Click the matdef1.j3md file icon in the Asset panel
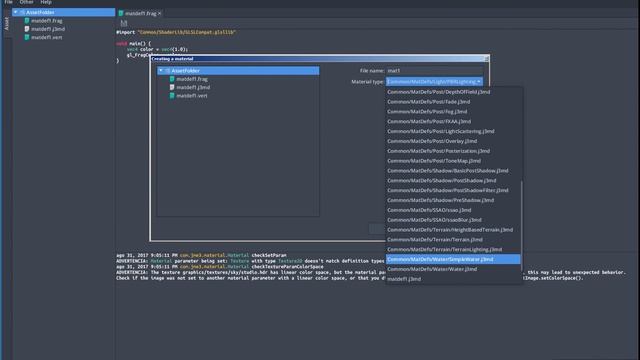Screen dimensions: 640x360 pos(27,29)
